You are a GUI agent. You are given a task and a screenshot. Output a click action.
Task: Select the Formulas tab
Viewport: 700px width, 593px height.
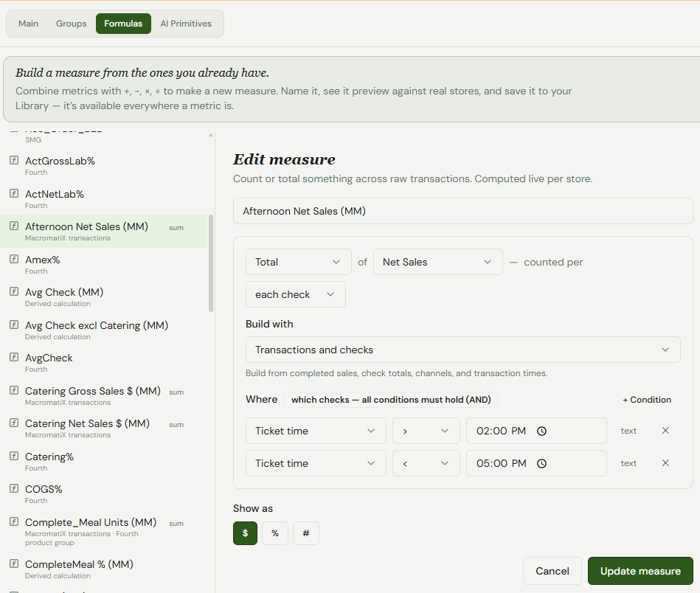[x=123, y=24]
